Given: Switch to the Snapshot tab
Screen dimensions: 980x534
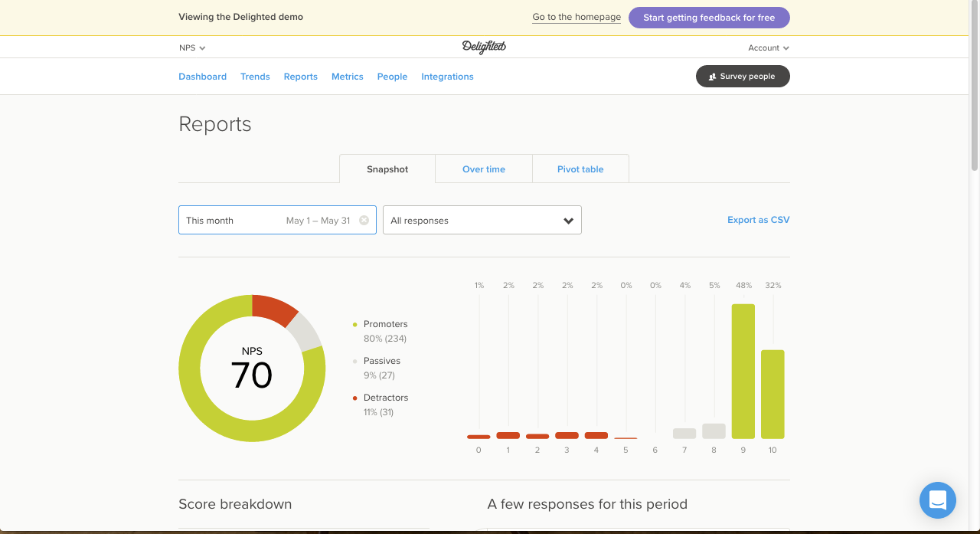Looking at the screenshot, I should pyautogui.click(x=387, y=169).
